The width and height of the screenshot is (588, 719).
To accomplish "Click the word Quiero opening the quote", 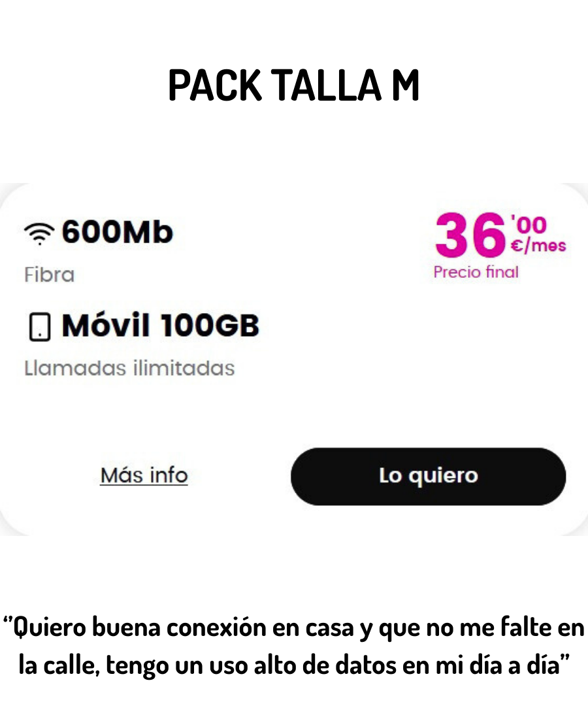I will 50,627.
